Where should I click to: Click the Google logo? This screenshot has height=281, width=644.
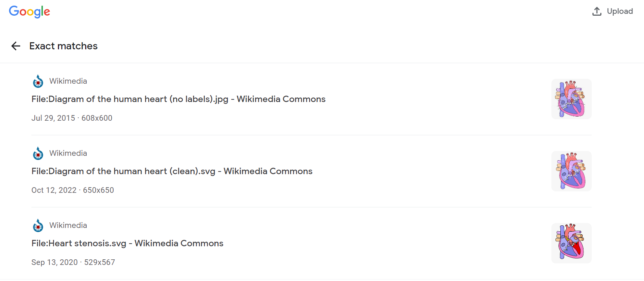point(30,12)
